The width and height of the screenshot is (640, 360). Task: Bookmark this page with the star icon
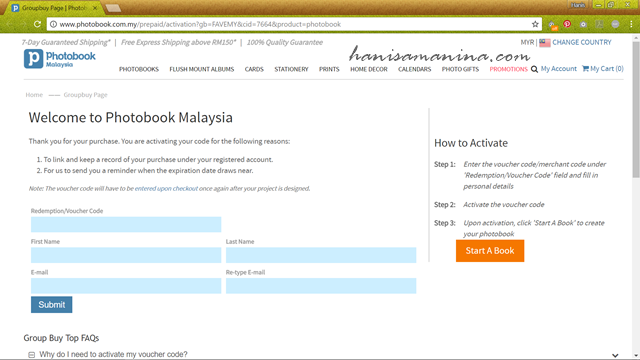click(535, 24)
